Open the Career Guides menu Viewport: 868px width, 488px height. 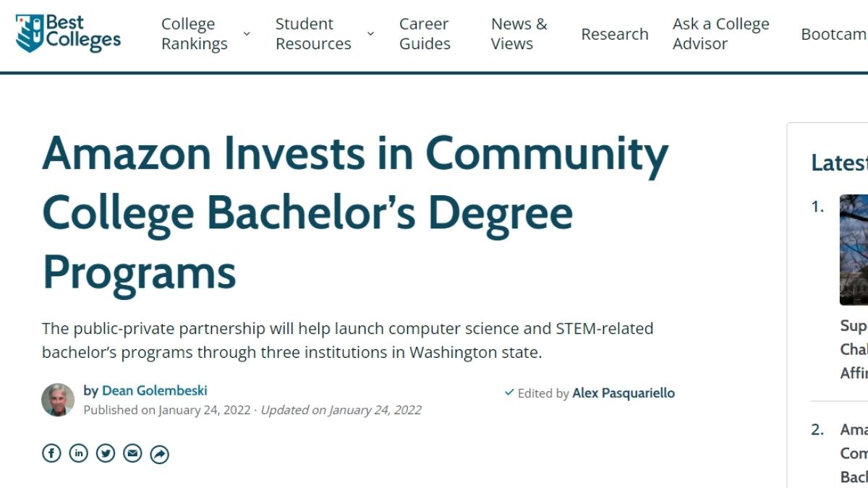pos(425,34)
